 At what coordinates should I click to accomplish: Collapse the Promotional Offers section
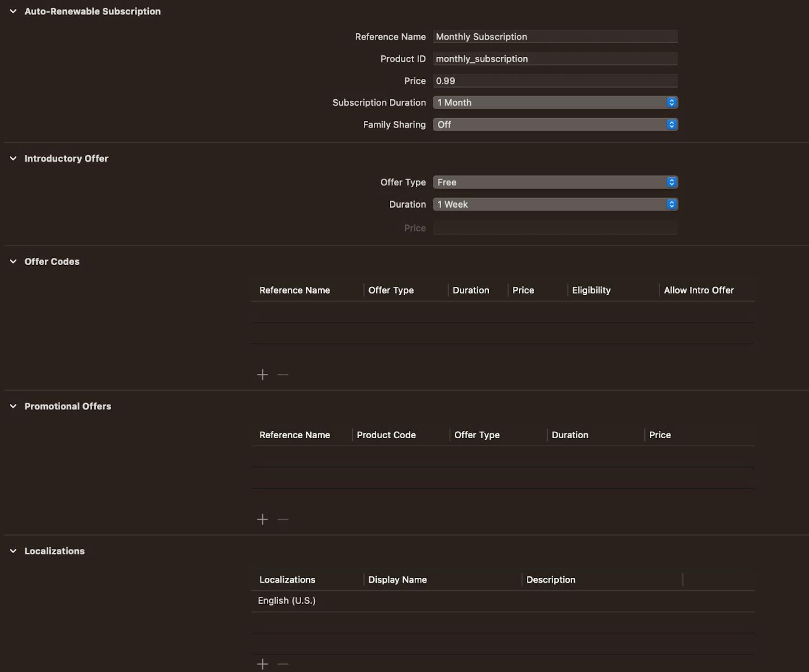coord(13,406)
